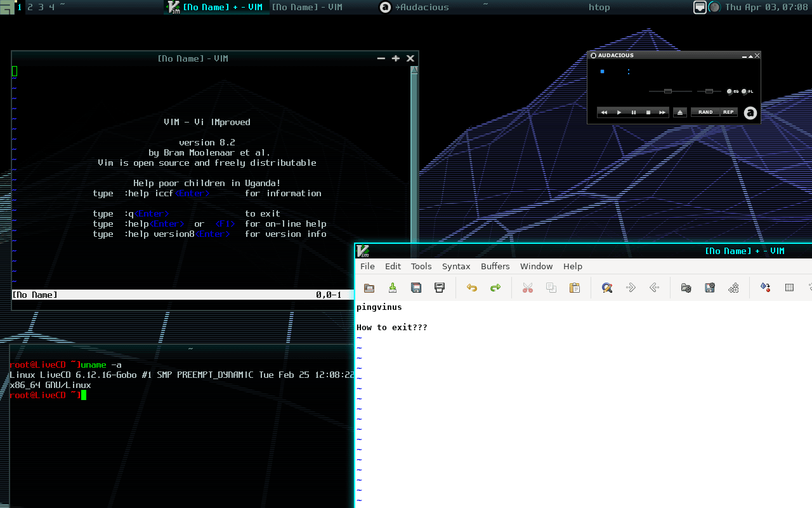812x508 pixels.
Task: Click the Save current file icon in gVim
Action: click(393, 288)
